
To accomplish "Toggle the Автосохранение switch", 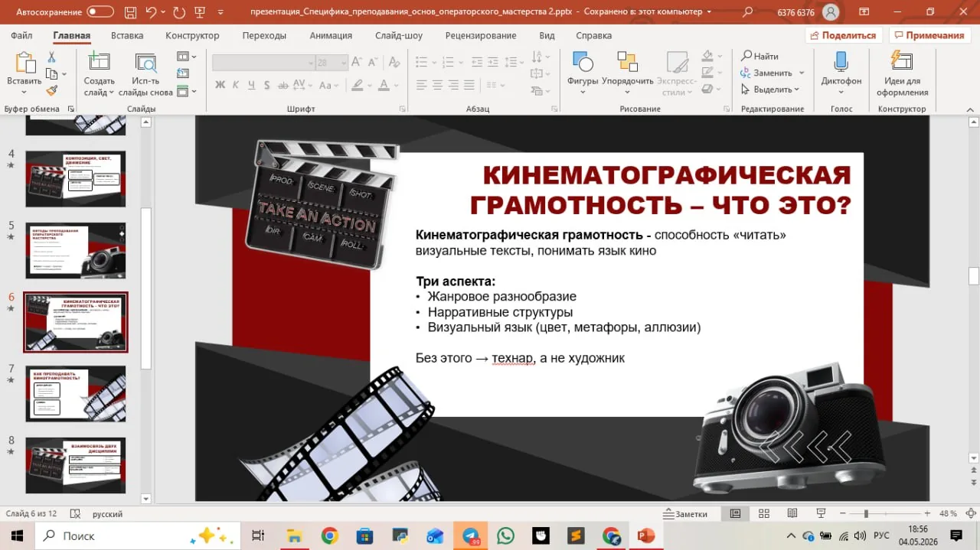I will [x=100, y=12].
